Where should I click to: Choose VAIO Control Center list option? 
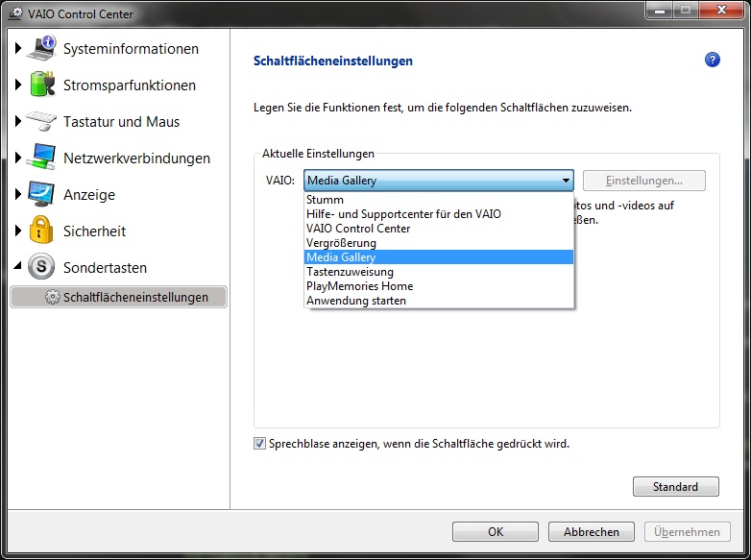[x=439, y=229]
